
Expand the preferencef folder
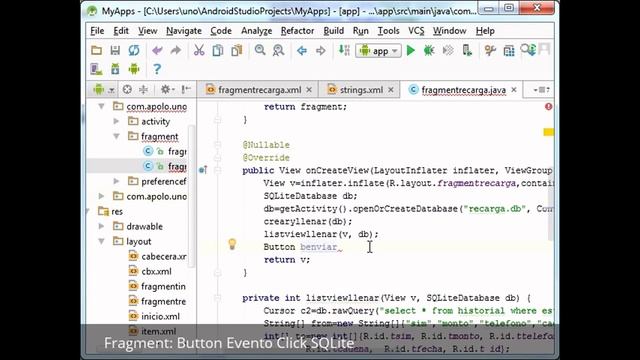[116, 181]
